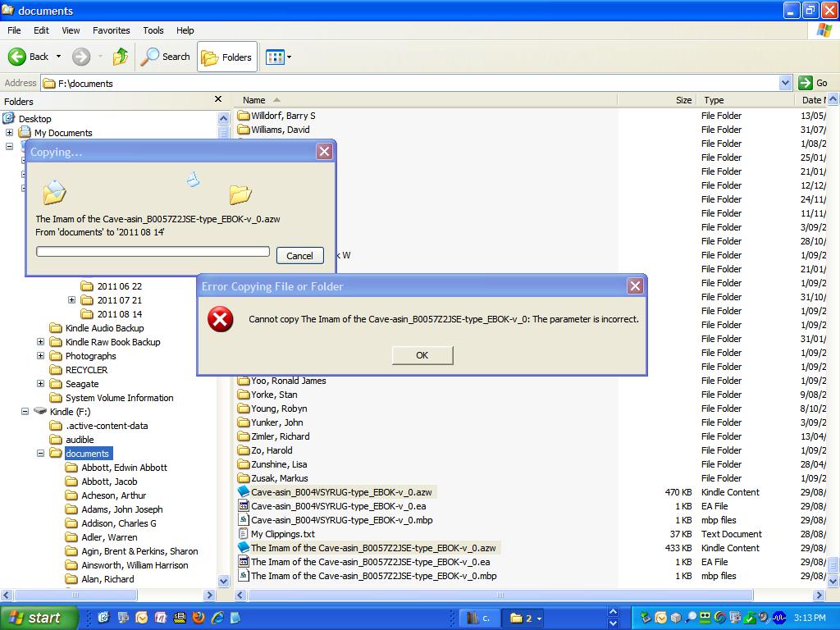Launch Internet Explorer from quick launch
Image resolution: width=840 pixels, height=630 pixels.
tap(217, 618)
